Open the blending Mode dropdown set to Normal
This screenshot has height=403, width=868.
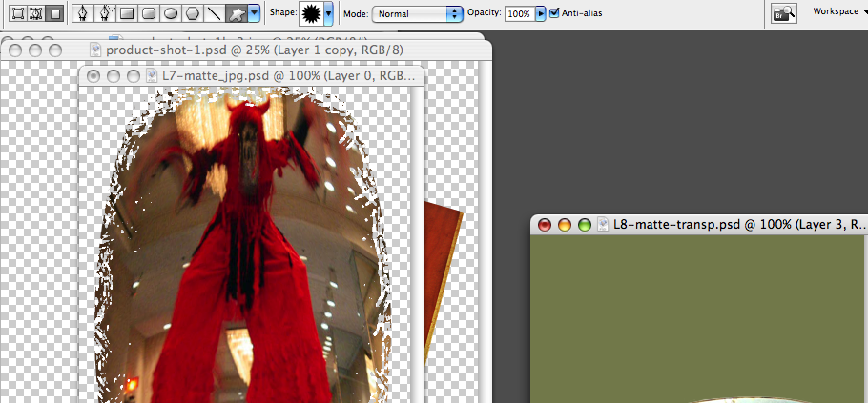pyautogui.click(x=417, y=14)
